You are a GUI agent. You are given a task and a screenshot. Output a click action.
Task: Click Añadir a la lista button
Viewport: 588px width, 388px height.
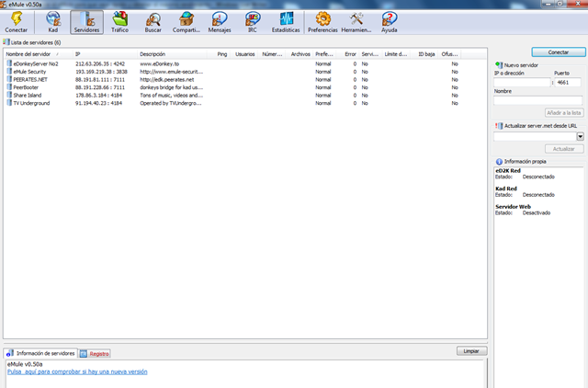(x=564, y=112)
